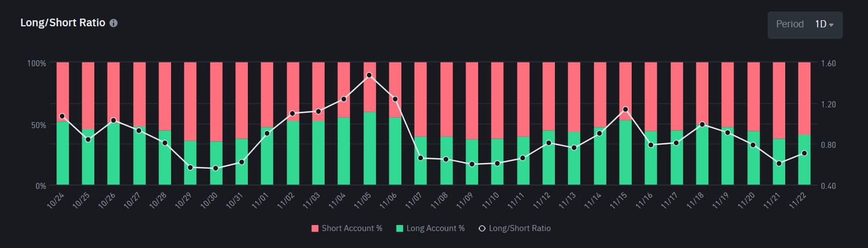
Task: Click the Period label text
Action: pyautogui.click(x=790, y=25)
